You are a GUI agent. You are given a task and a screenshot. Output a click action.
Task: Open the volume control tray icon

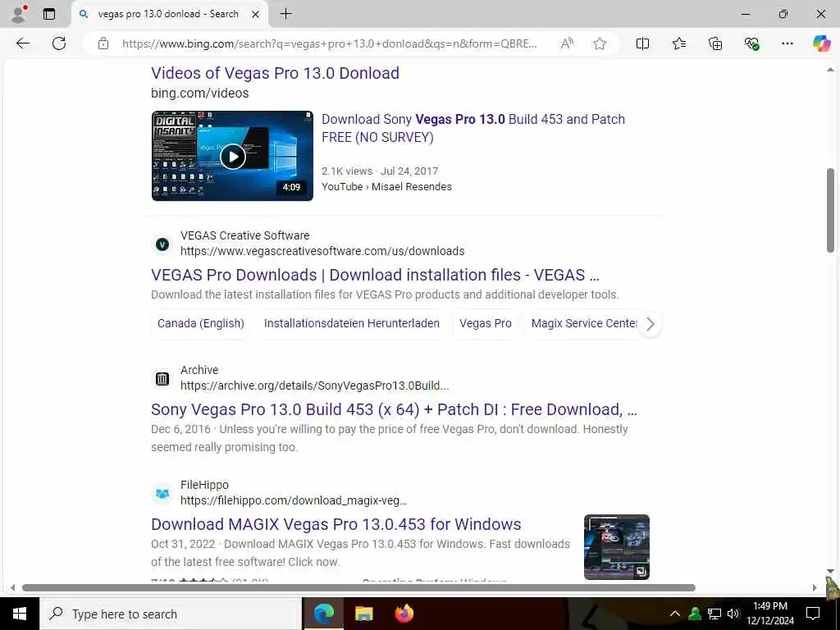point(733,614)
